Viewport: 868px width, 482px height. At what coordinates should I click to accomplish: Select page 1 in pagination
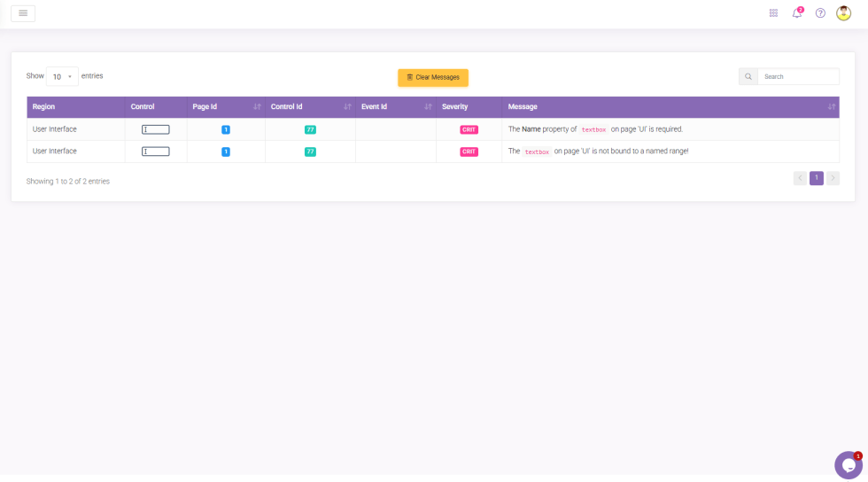[817, 178]
